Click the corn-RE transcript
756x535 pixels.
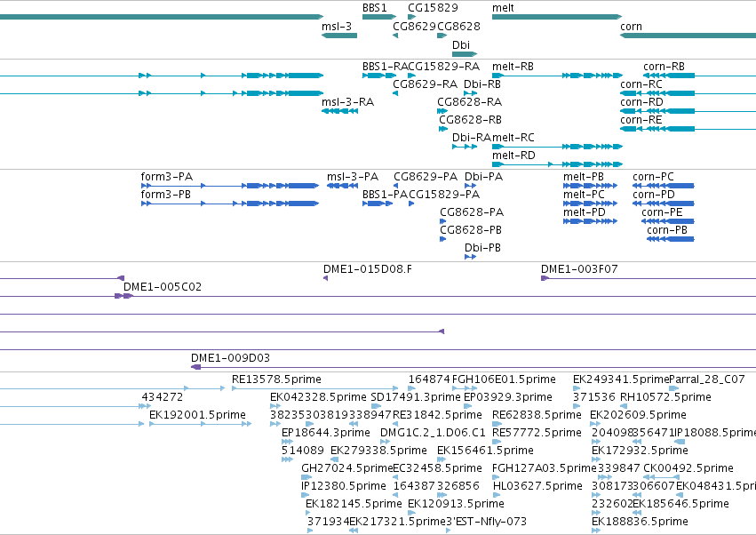click(x=688, y=129)
